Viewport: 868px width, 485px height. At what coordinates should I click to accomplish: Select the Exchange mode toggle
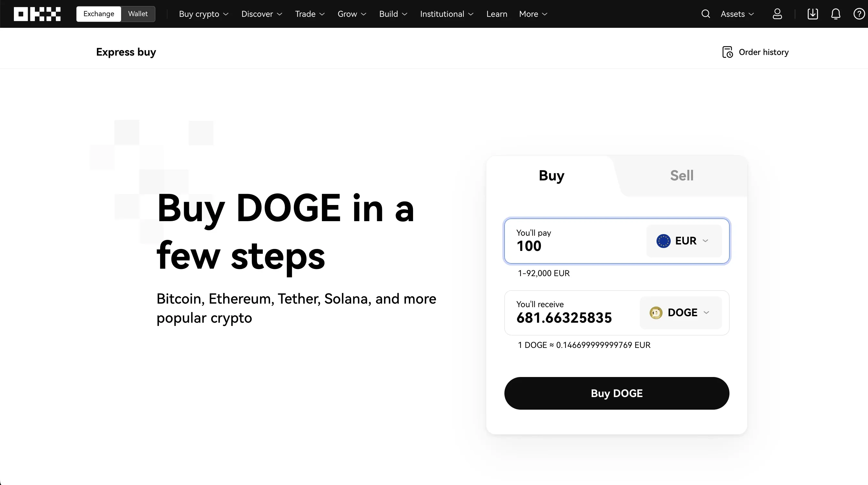click(x=99, y=14)
